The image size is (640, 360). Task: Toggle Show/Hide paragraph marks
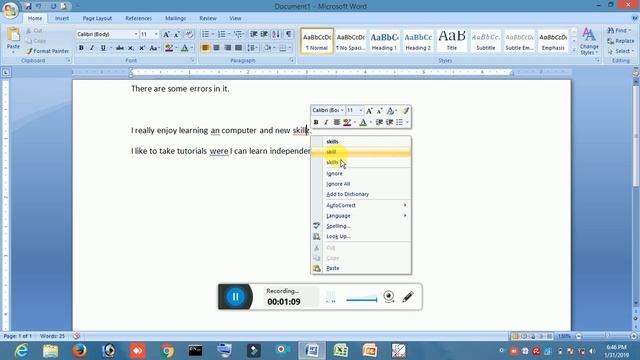click(x=289, y=34)
